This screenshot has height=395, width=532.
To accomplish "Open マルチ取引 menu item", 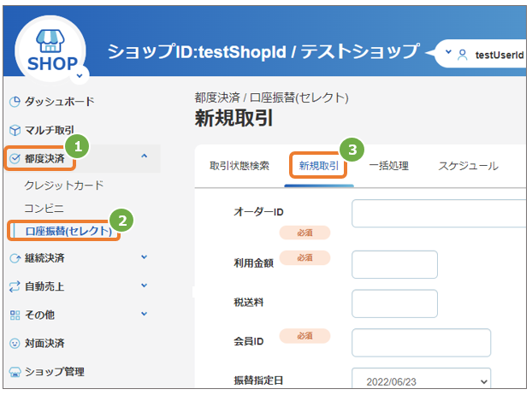I will [x=50, y=130].
